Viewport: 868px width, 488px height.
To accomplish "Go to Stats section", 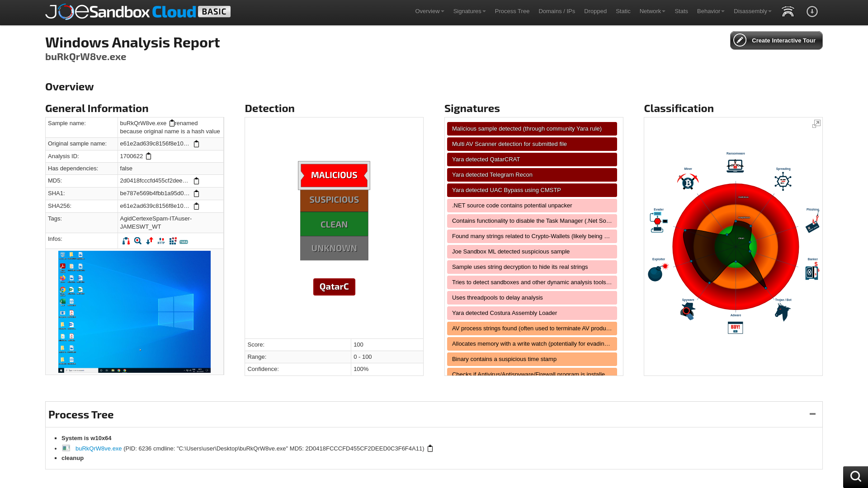I will coord(681,11).
